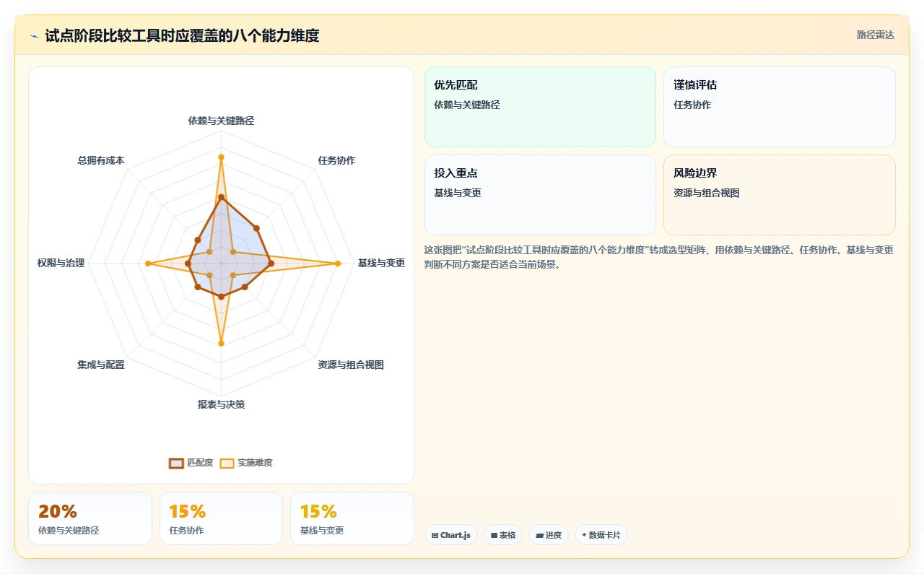Viewport: 924px width, 574px height.
Task: Click the 基线与变更 radar axis label
Action: pos(381,263)
